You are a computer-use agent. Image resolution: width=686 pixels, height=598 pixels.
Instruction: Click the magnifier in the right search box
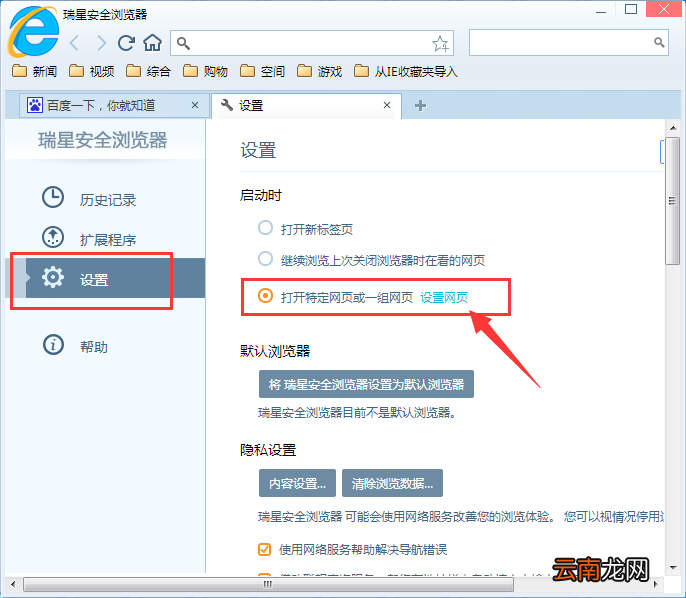659,42
